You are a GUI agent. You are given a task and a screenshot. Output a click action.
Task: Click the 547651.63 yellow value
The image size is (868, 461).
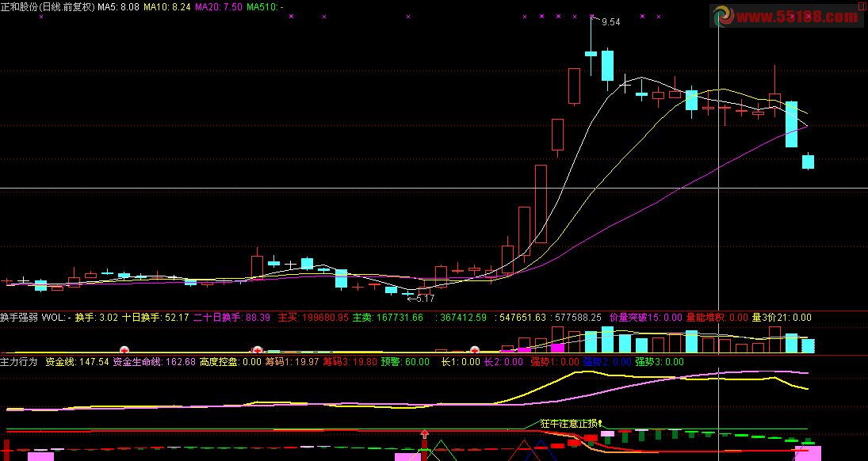click(x=520, y=318)
